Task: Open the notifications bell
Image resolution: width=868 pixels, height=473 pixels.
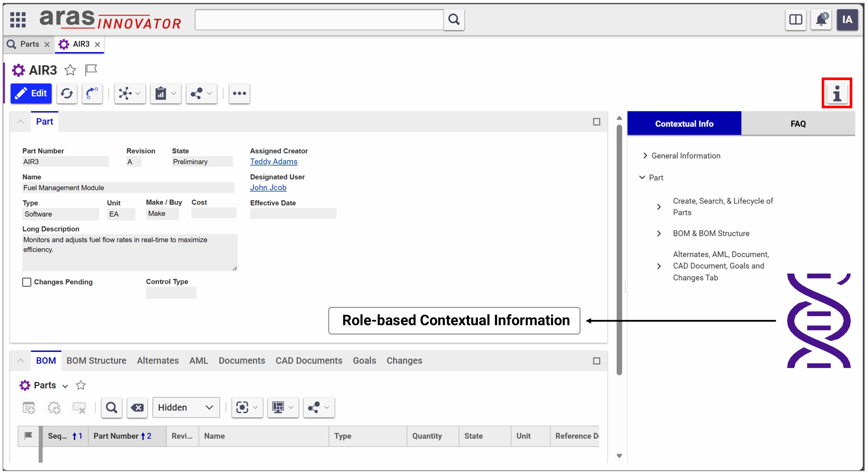Action: pos(821,20)
